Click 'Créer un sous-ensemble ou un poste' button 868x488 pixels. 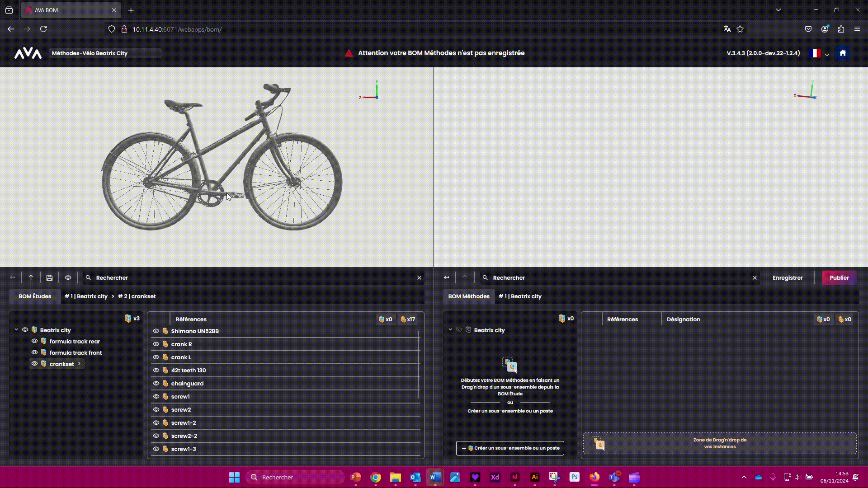[x=510, y=448]
